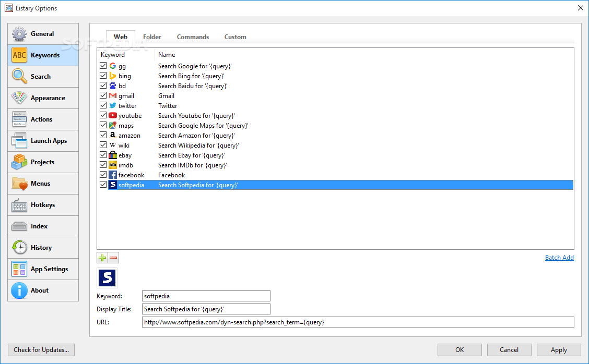Toggle the maps keyword checkbox
The image size is (589, 364).
coord(103,125)
